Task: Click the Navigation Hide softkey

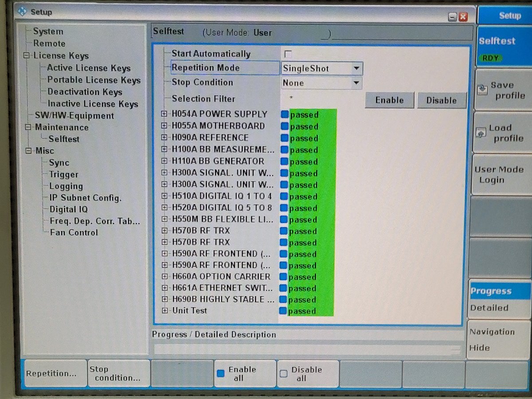Action: coord(500,340)
